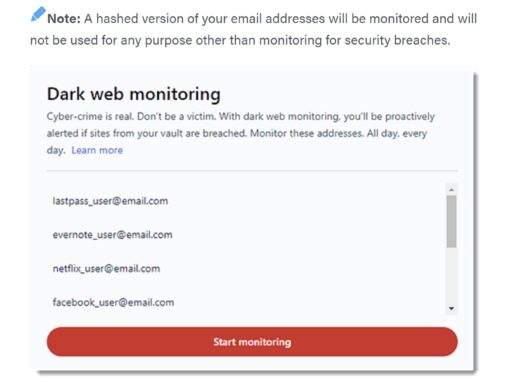Viewport: 510px width, 382px height.
Task: Click the Start monitoring button
Action: (252, 342)
